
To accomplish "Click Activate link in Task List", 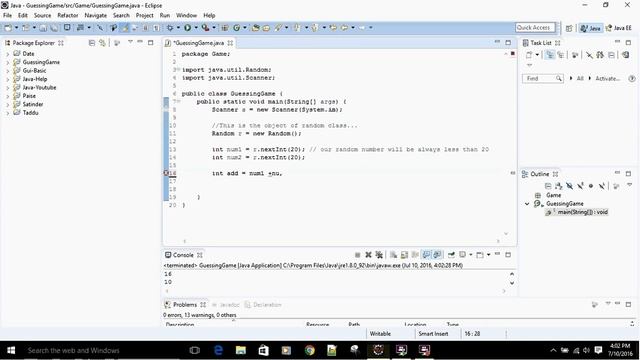I will click(x=607, y=78).
